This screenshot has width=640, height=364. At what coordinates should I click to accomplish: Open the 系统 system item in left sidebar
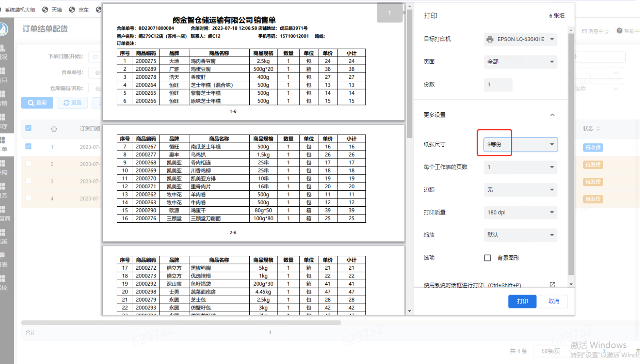(3, 283)
